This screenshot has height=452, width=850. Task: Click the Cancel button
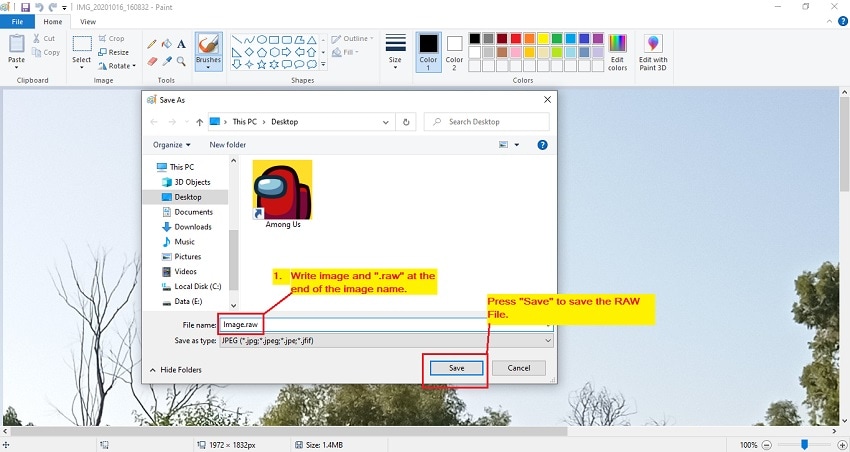tap(519, 368)
